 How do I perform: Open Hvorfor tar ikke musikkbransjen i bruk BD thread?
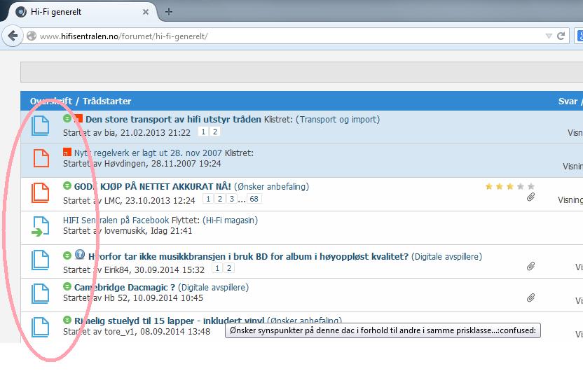[x=248, y=256]
